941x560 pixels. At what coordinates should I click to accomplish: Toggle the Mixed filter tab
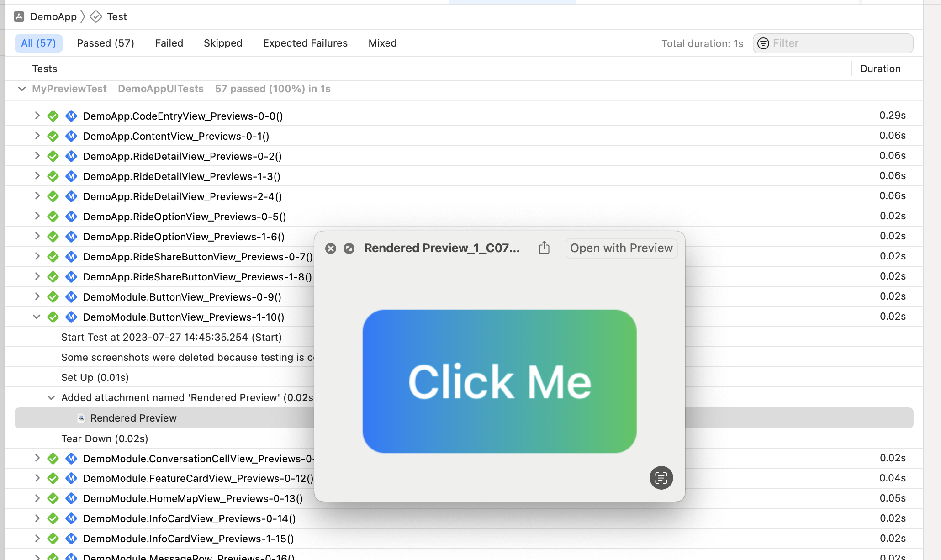[x=383, y=42]
